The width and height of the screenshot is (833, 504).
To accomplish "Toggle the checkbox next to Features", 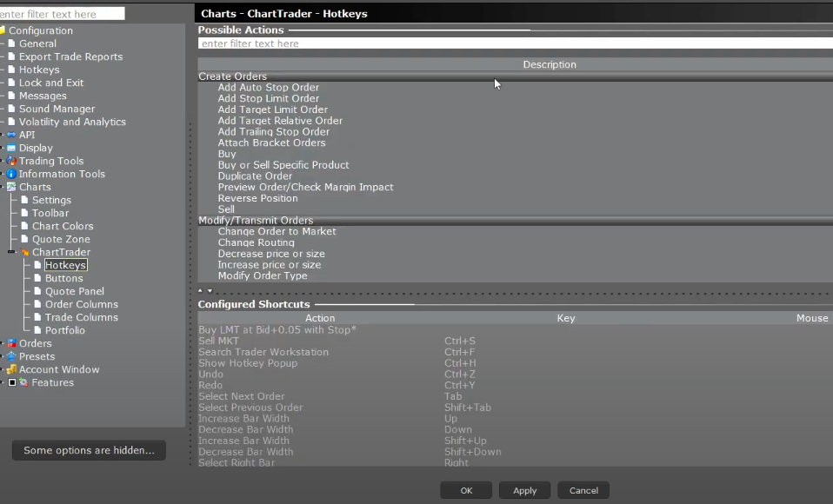I will click(12, 382).
